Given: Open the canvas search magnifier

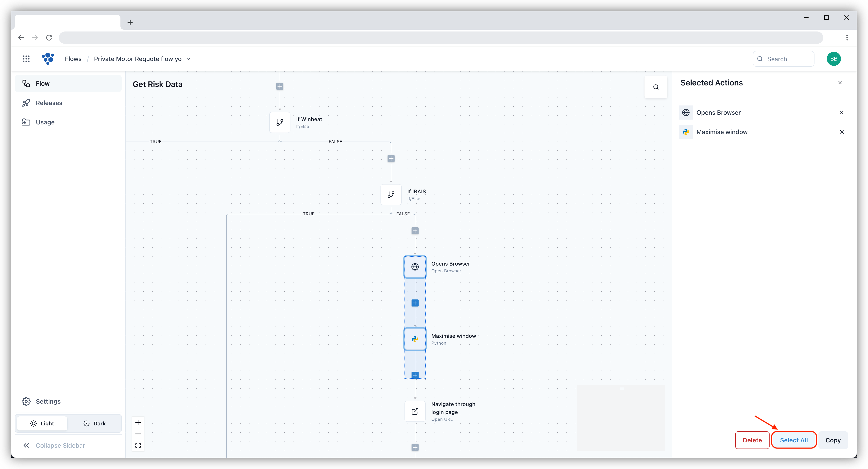Looking at the screenshot, I should pyautogui.click(x=656, y=87).
